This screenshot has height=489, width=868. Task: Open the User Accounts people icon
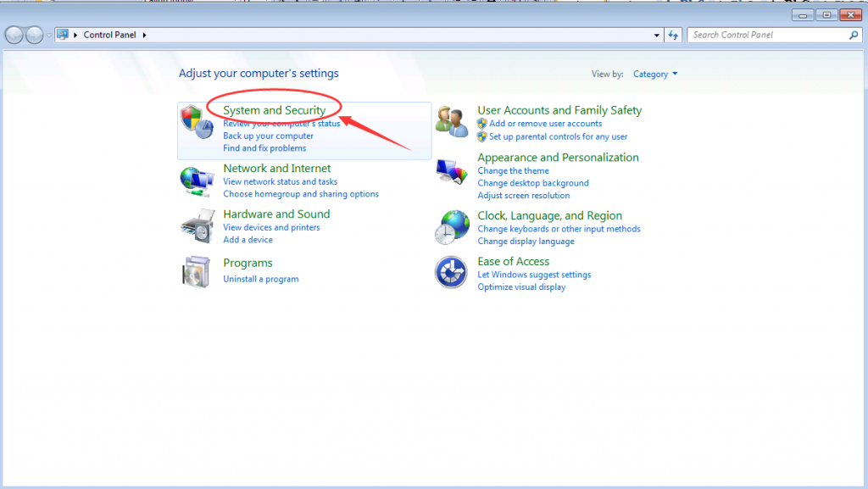(451, 122)
